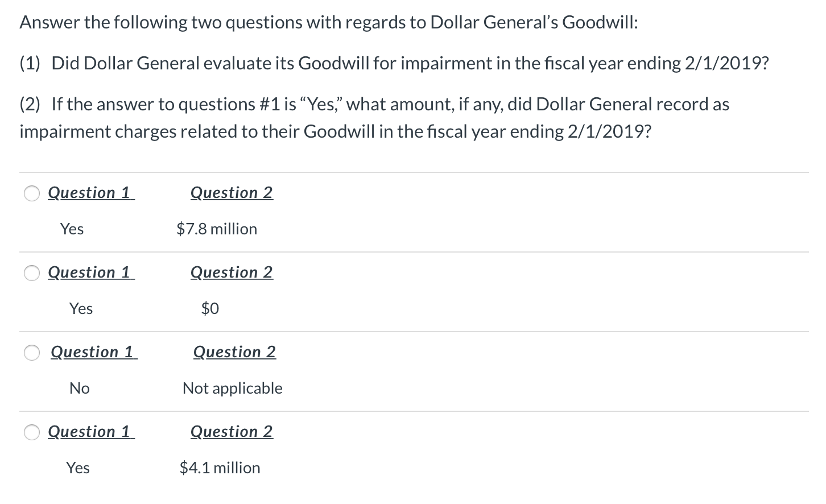Select the radio button for Yes and $4.1 million
826x504 pixels.
coord(32,432)
